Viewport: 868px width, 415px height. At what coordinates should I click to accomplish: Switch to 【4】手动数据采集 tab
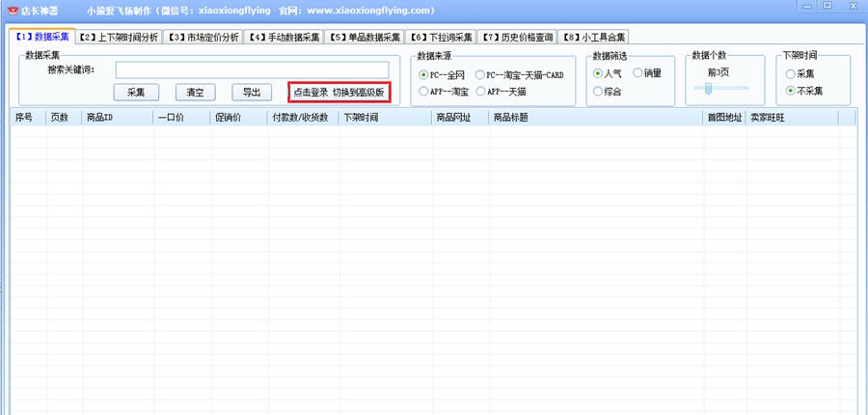point(284,37)
